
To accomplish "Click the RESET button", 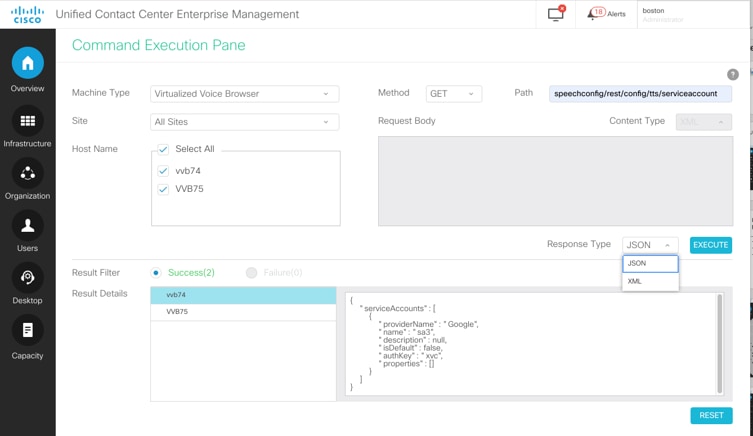I will (x=711, y=415).
